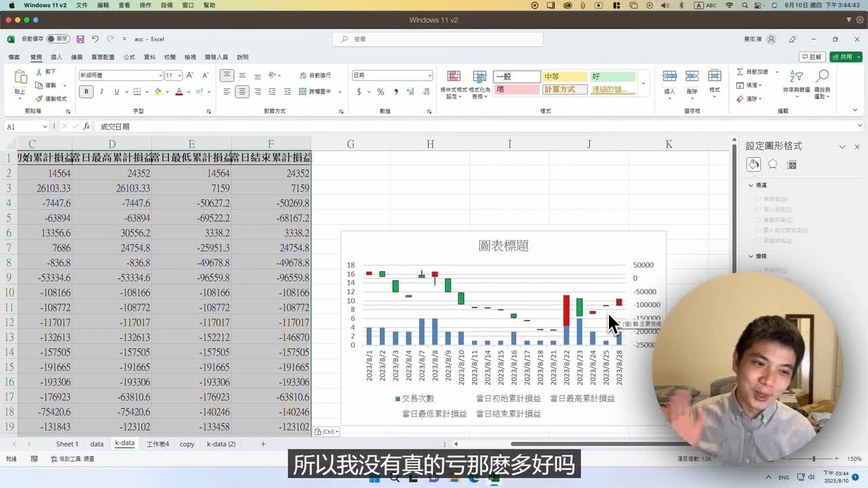Open the number format dropdown showing 日期
This screenshot has width=868, height=488.
tap(429, 75)
